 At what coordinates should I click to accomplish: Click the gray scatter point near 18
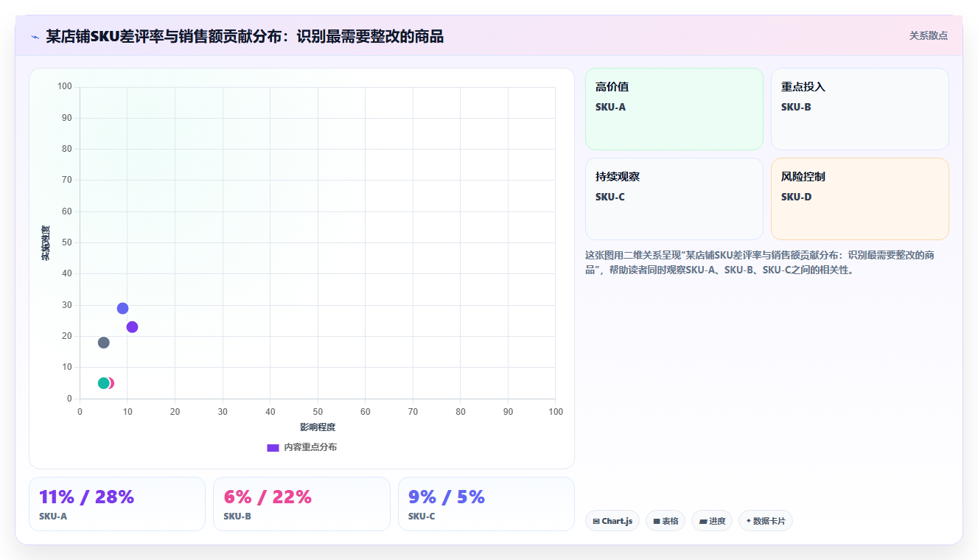point(104,343)
